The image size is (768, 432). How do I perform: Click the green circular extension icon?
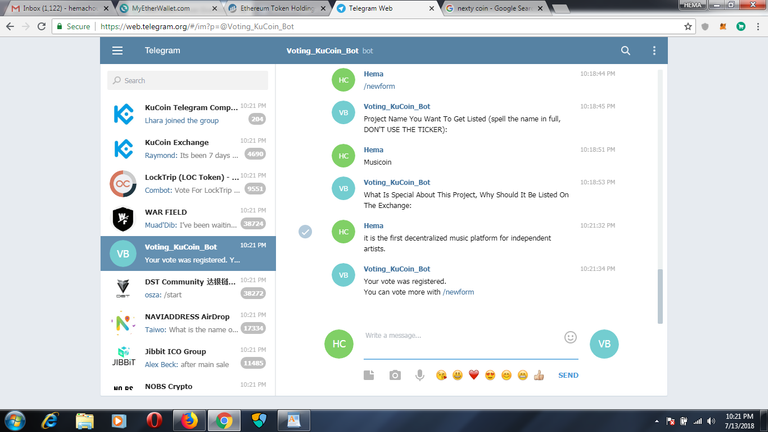coord(741,26)
